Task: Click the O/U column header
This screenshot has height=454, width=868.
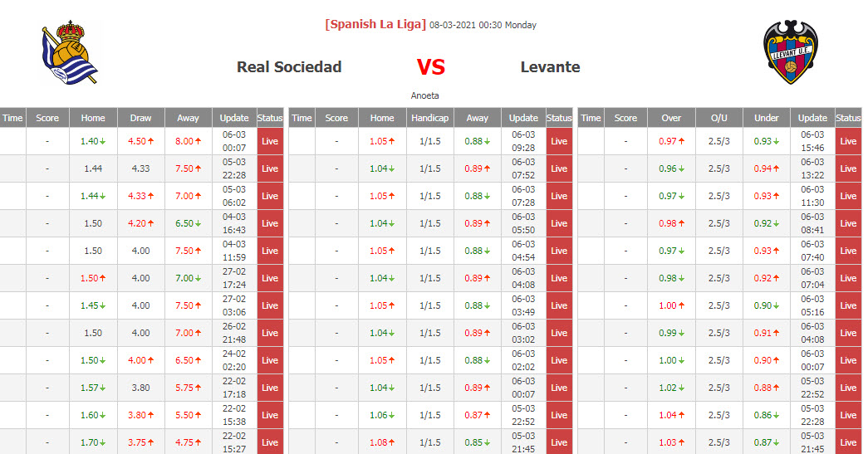Action: click(x=719, y=118)
